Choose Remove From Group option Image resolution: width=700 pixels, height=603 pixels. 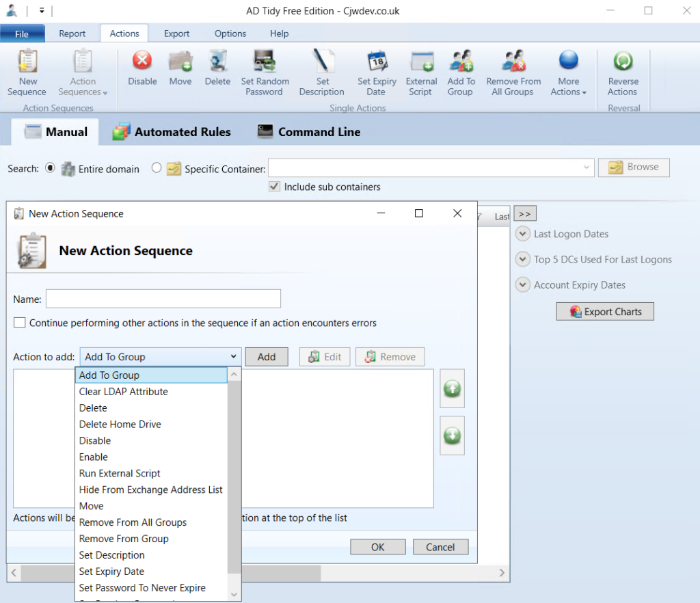pyautogui.click(x=151, y=539)
